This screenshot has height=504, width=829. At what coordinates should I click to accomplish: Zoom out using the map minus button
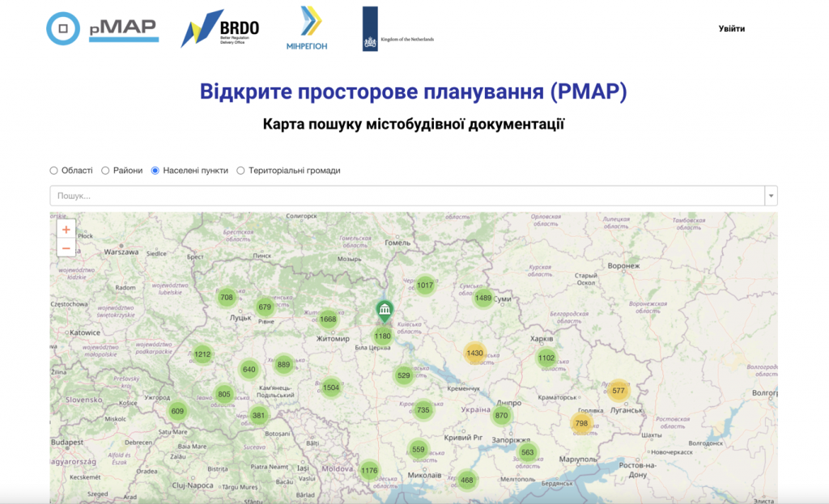point(66,248)
